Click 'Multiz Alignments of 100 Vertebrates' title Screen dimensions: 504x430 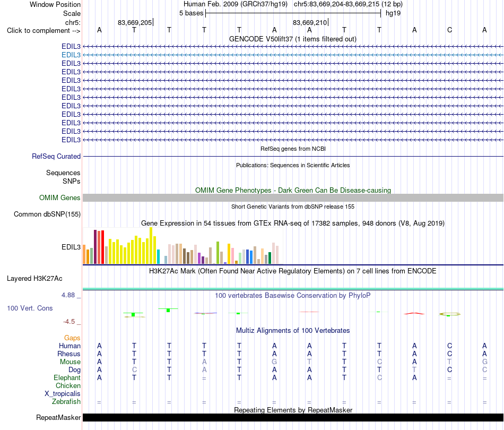click(x=293, y=331)
